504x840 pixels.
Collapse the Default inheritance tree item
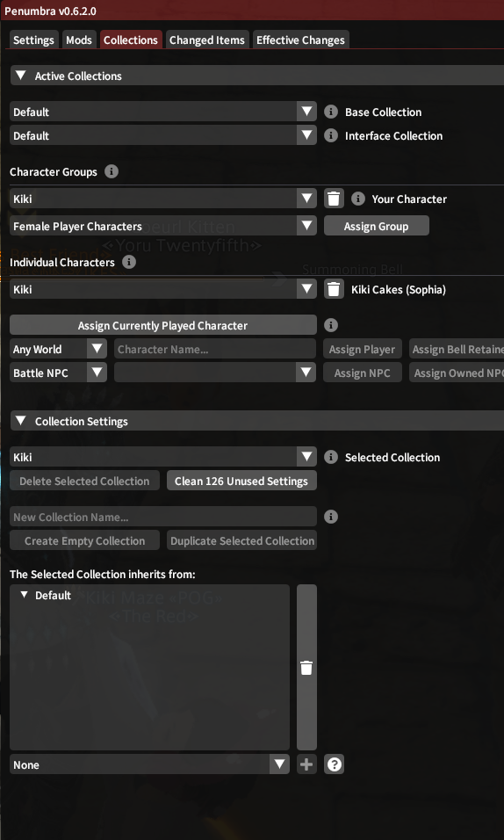tap(24, 595)
